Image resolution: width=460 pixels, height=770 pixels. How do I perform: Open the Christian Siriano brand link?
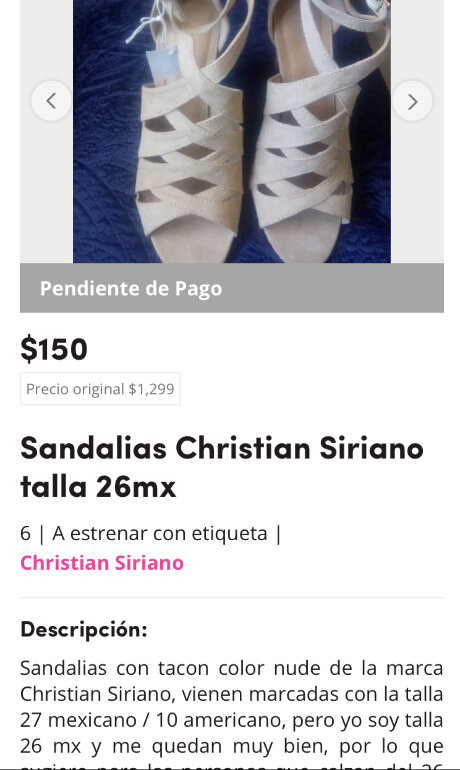tap(102, 563)
